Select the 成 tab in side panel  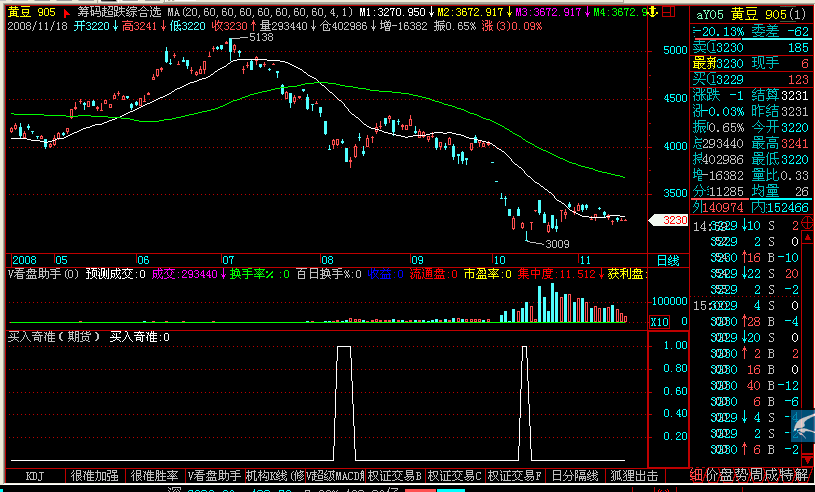(x=772, y=475)
